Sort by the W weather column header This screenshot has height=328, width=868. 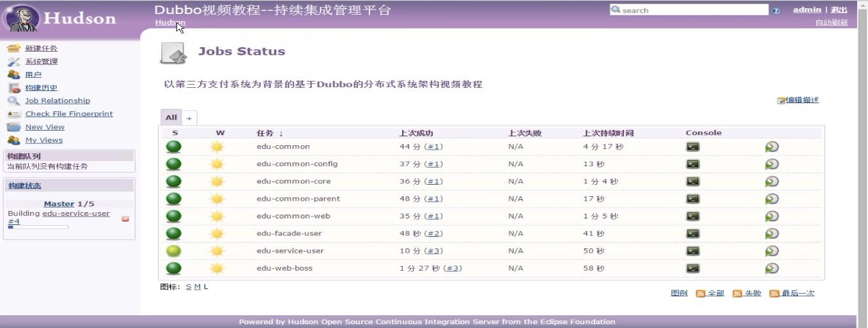point(220,133)
